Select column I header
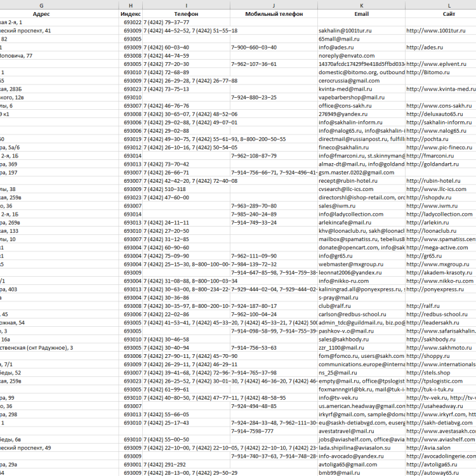 (x=186, y=6)
